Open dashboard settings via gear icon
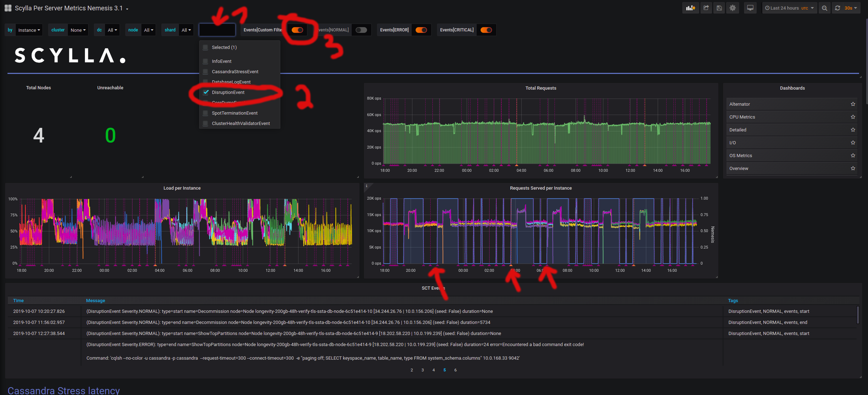This screenshot has width=868, height=395. [733, 7]
